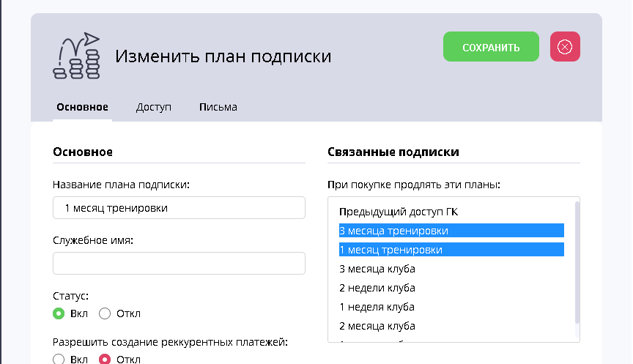Enable recurrent payments with Вкл radio

pyautogui.click(x=59, y=359)
